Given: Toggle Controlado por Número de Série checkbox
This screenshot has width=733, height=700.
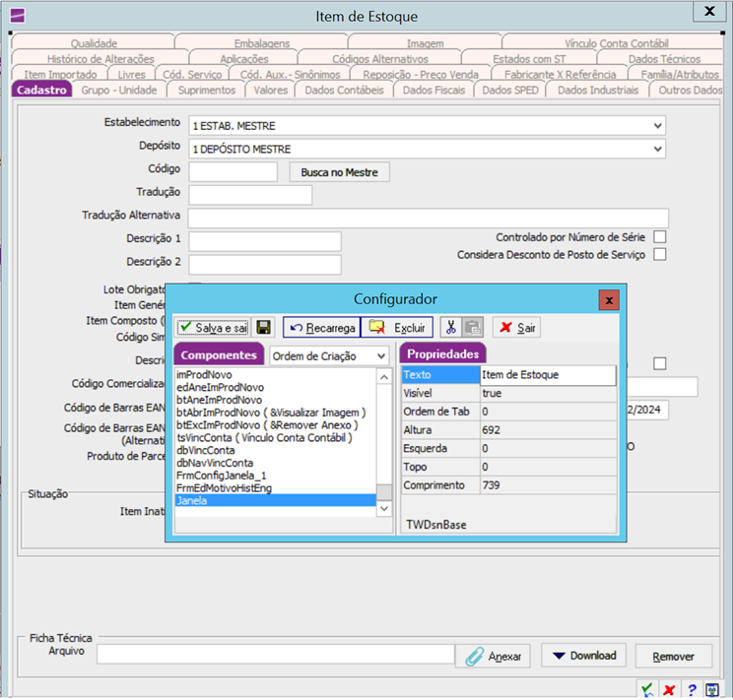Looking at the screenshot, I should tap(660, 237).
